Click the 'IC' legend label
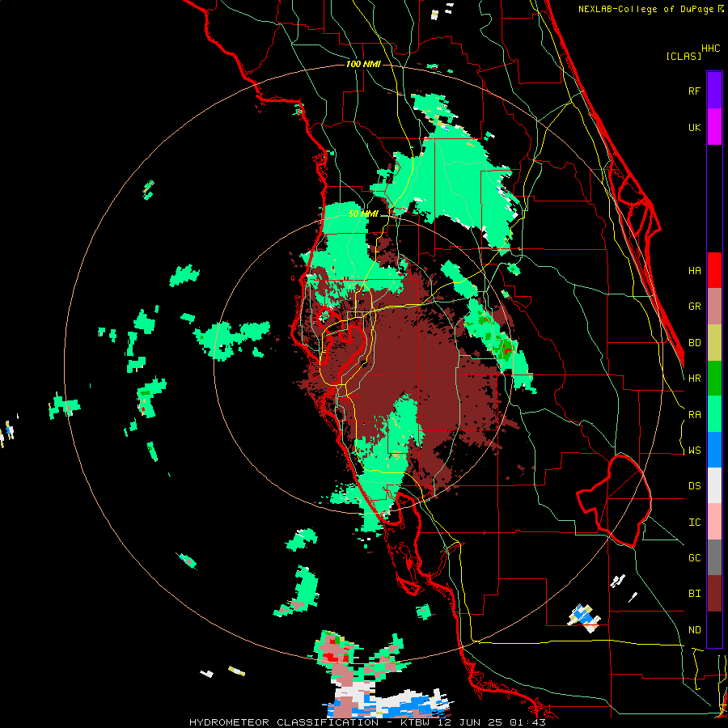The image size is (728, 728). pyautogui.click(x=694, y=523)
